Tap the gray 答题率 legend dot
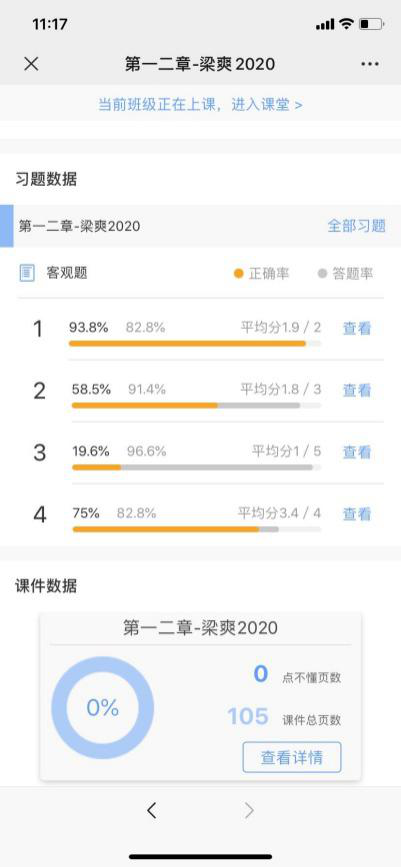Image resolution: width=401 pixels, height=867 pixels. click(x=322, y=274)
